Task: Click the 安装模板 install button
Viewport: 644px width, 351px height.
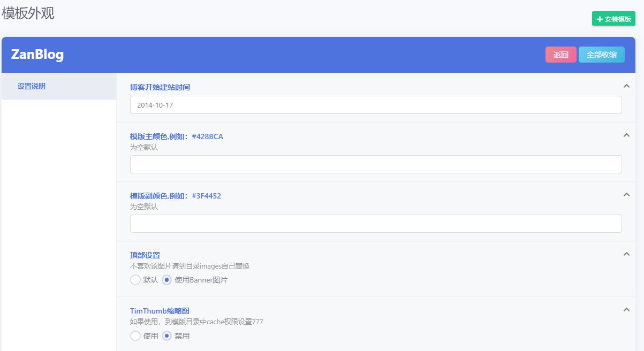Action: [613, 19]
